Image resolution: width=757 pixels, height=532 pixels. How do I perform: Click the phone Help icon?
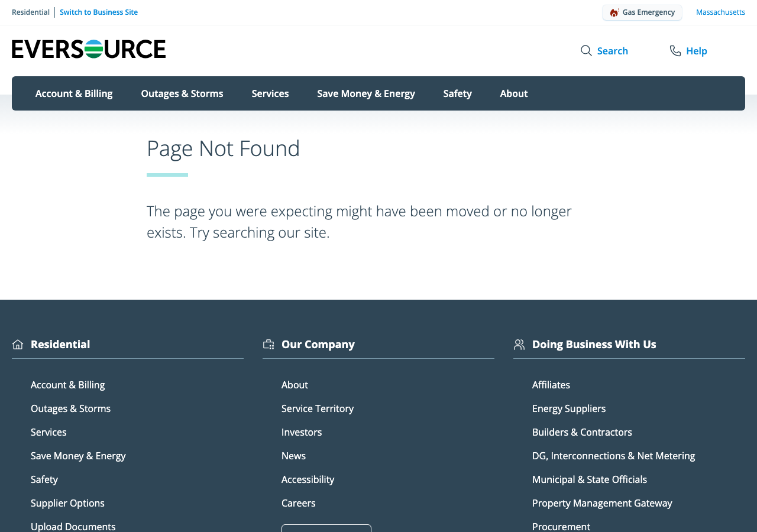675,51
